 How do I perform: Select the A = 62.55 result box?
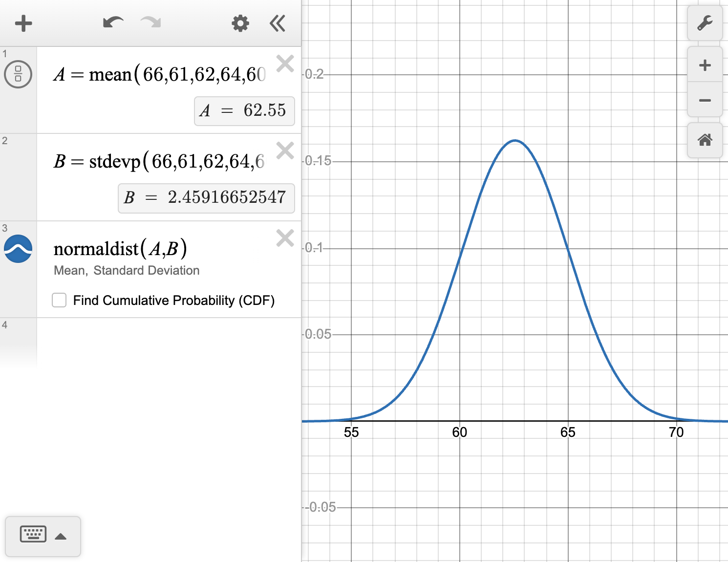[x=244, y=111]
